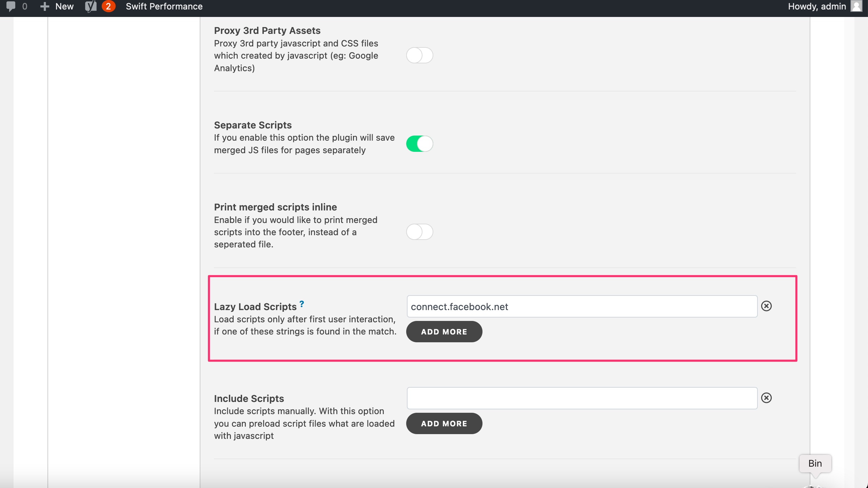
Task: Open the Howdy, admin menu
Action: pyautogui.click(x=816, y=6)
